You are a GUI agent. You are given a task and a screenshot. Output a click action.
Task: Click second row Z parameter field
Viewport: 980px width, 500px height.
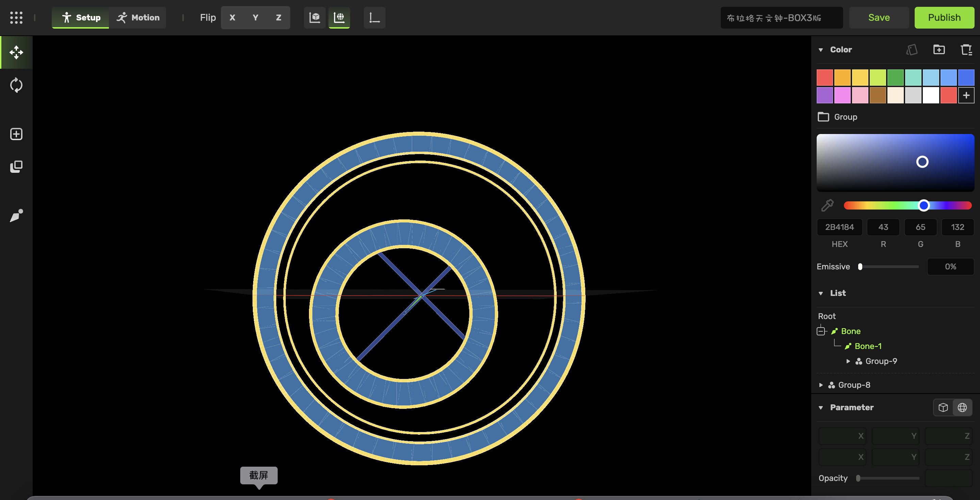(948, 457)
